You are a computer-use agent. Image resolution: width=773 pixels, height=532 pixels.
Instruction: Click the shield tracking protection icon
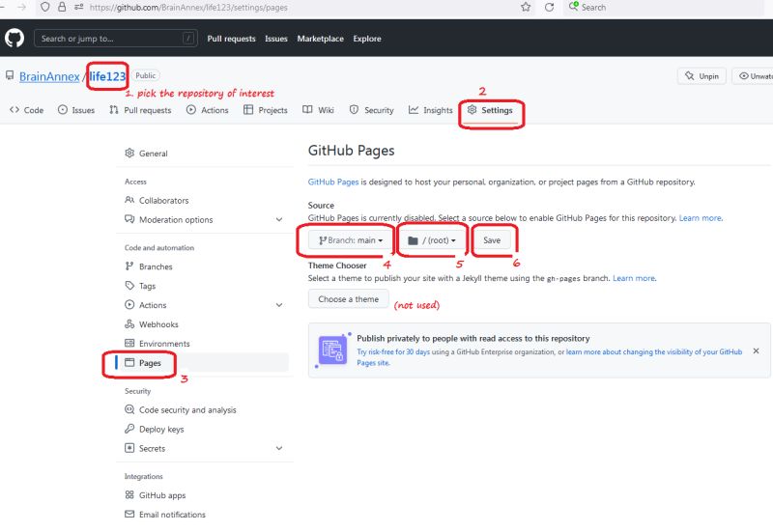tap(44, 7)
